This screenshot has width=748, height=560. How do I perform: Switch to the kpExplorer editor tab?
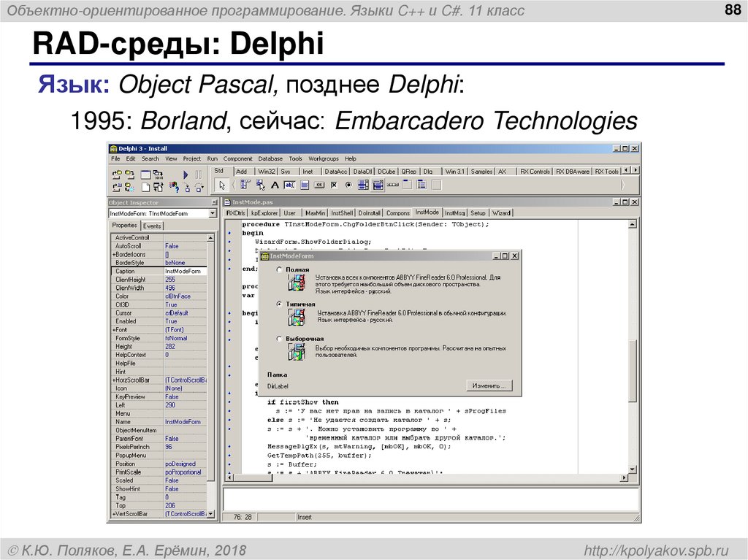click(x=264, y=213)
